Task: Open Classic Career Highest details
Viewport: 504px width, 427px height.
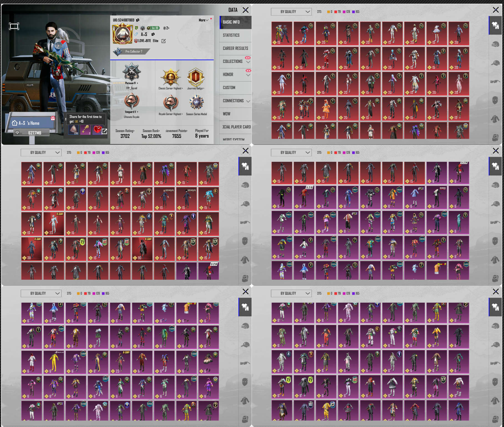Action: point(171,79)
